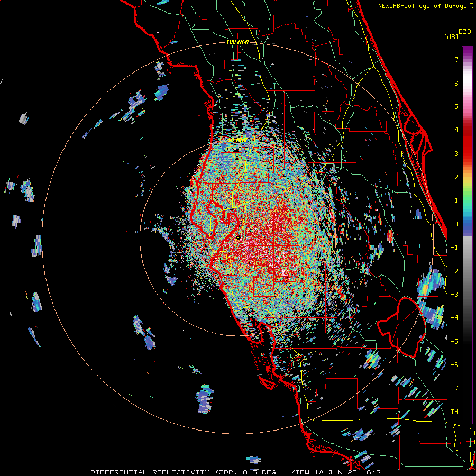Viewport: 476px width, 476px height.
Task: Click the -2 value on the scale
Action: click(454, 271)
